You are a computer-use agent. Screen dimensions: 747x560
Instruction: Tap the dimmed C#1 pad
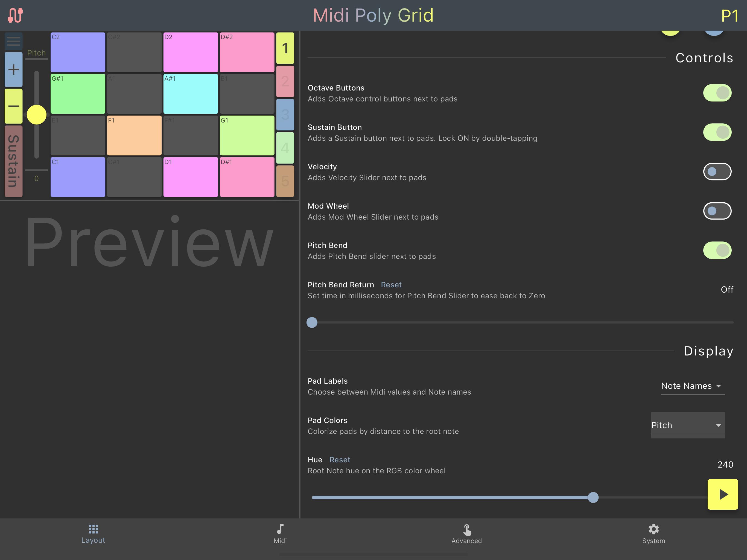(135, 177)
